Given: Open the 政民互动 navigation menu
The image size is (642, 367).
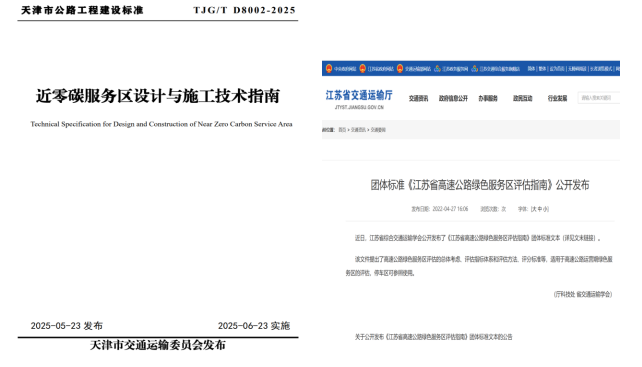Looking at the screenshot, I should pos(522,98).
